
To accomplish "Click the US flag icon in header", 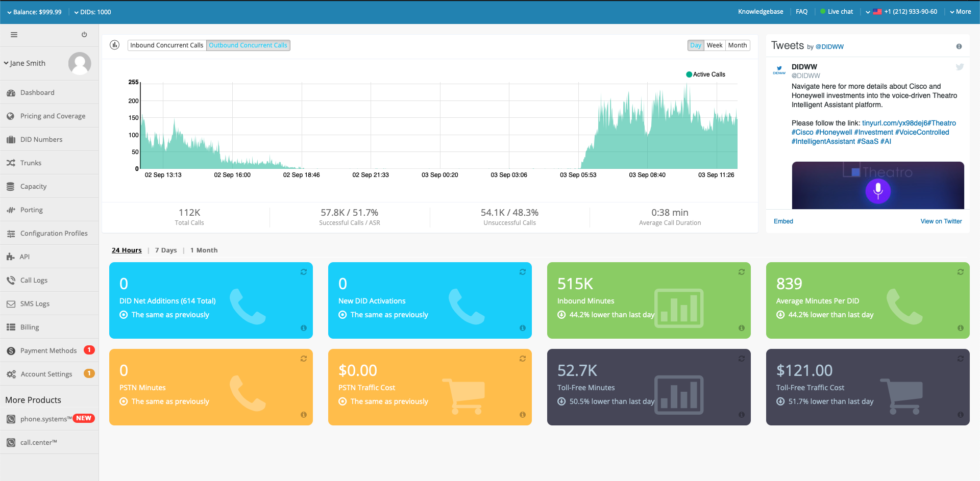I will (x=877, y=12).
